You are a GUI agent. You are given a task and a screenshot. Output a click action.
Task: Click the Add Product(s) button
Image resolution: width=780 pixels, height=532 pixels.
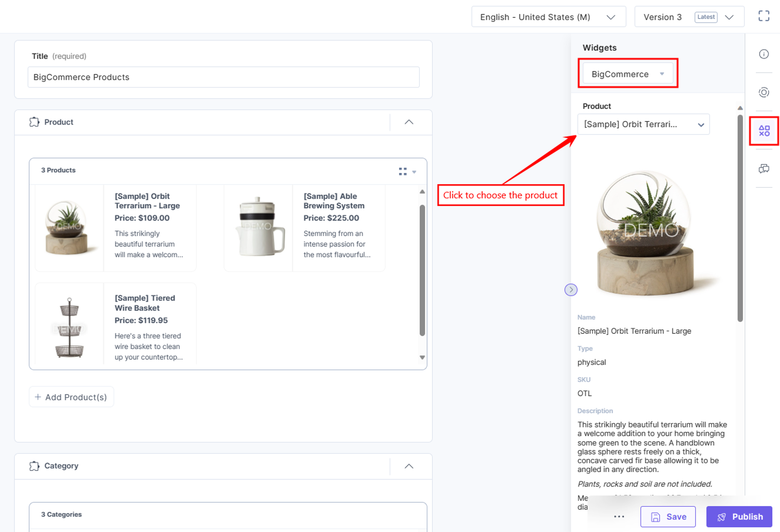(x=71, y=397)
